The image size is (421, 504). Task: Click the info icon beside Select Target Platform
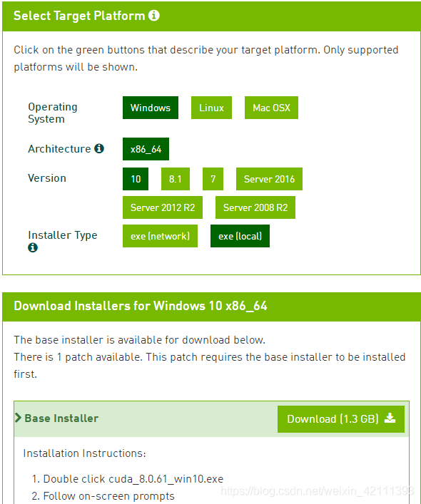(x=153, y=16)
